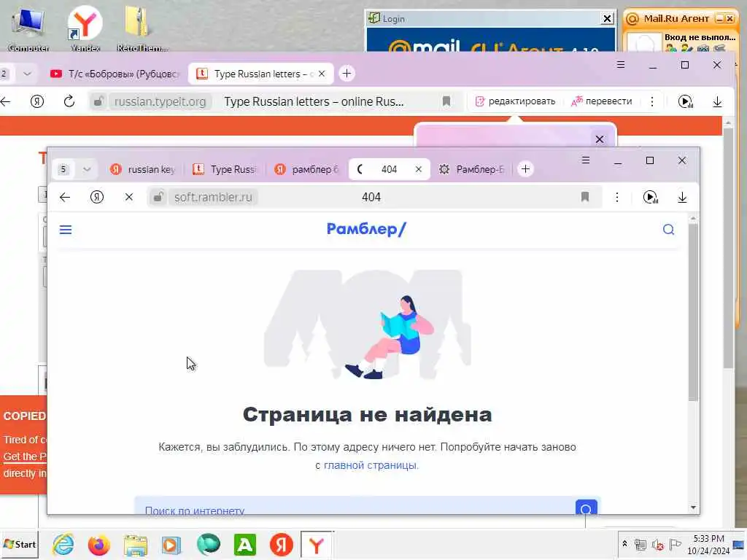The height and width of the screenshot is (560, 747).
Task: Stop loading the 404 page
Action: coord(128,197)
